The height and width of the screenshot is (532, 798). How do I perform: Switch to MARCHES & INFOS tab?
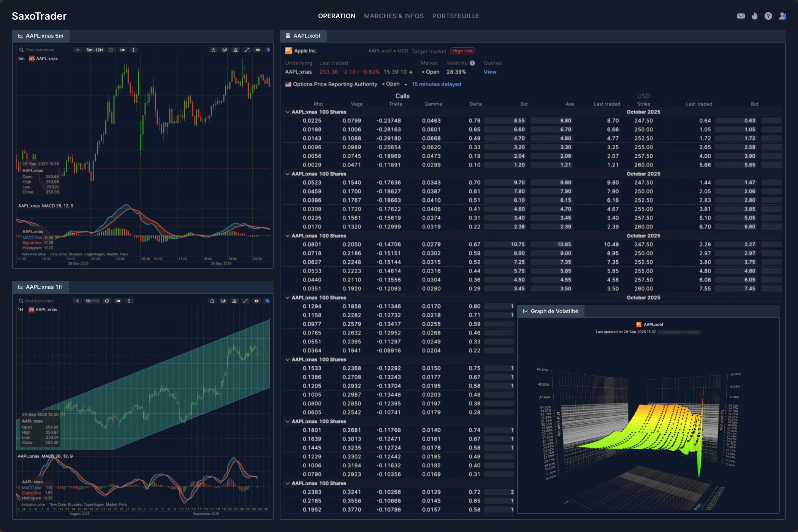pyautogui.click(x=394, y=16)
